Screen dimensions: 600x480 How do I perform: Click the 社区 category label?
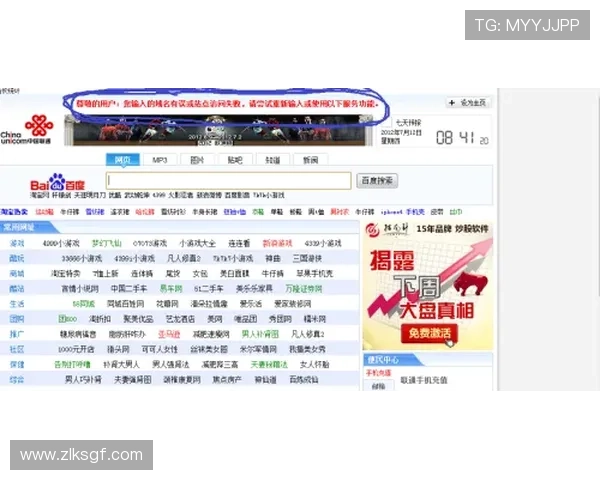tap(17, 349)
